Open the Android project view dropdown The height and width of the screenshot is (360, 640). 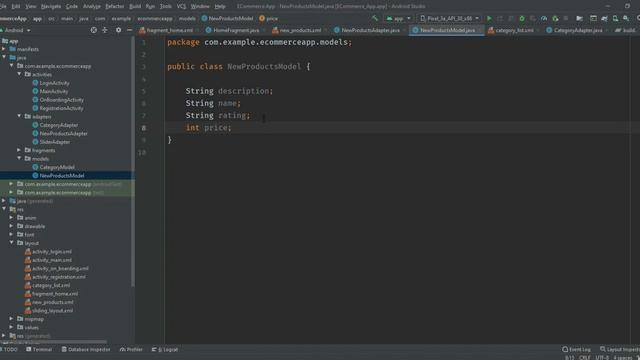pyautogui.click(x=16, y=30)
